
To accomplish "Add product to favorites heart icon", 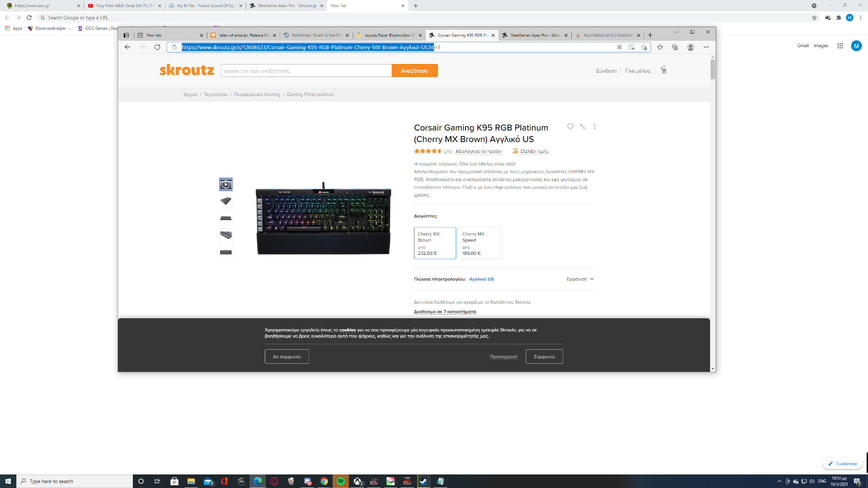I will pyautogui.click(x=570, y=126).
